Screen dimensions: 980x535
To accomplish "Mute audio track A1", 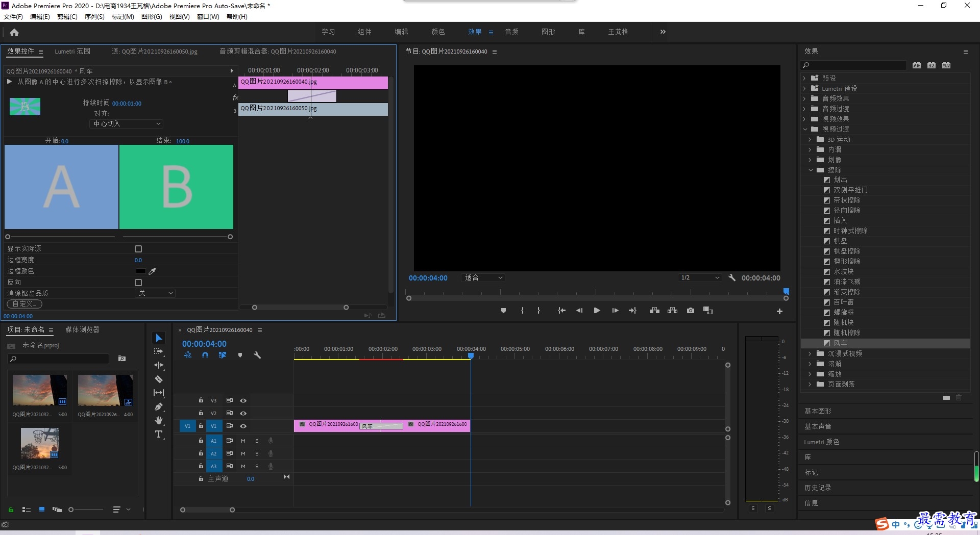I will coord(243,441).
